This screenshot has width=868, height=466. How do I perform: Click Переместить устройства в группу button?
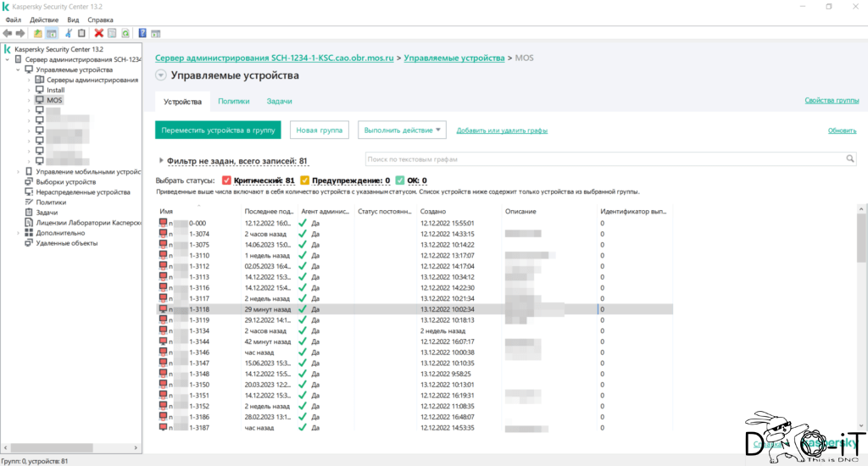coord(218,130)
